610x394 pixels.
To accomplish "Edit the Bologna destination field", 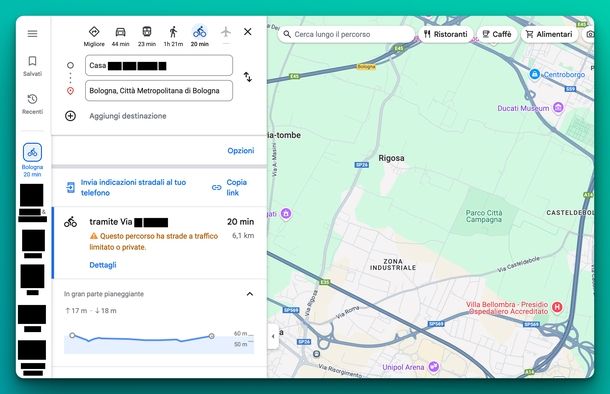I will coord(159,91).
